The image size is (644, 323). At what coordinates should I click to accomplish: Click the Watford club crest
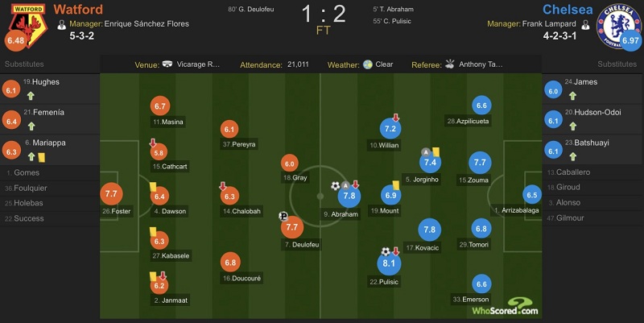click(29, 26)
